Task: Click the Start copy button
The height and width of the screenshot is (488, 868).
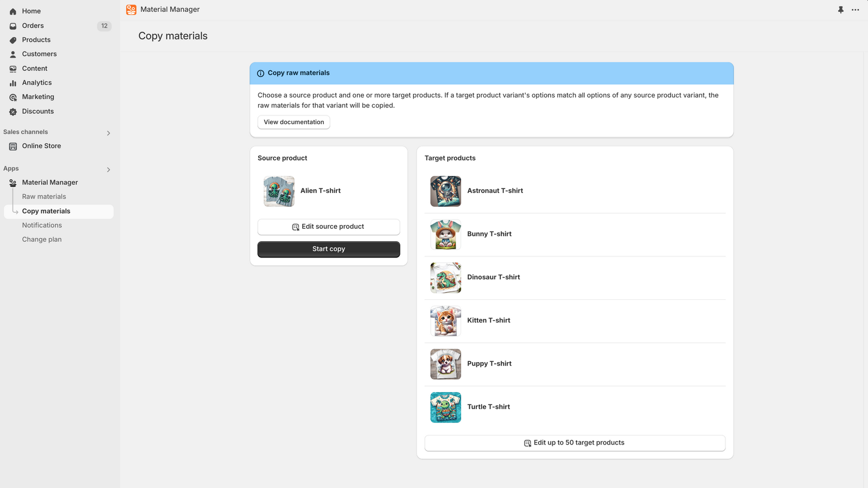Action: point(328,249)
